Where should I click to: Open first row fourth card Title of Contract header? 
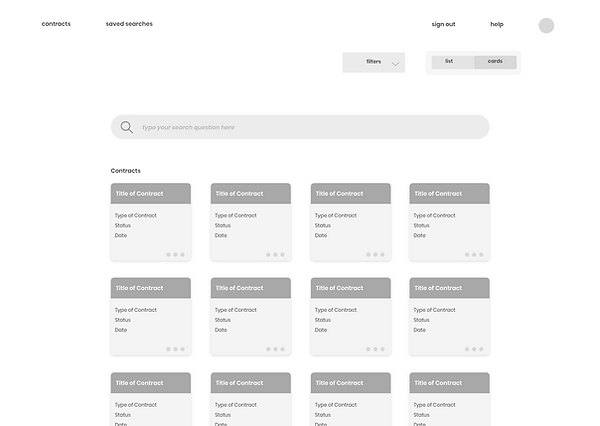tap(449, 194)
